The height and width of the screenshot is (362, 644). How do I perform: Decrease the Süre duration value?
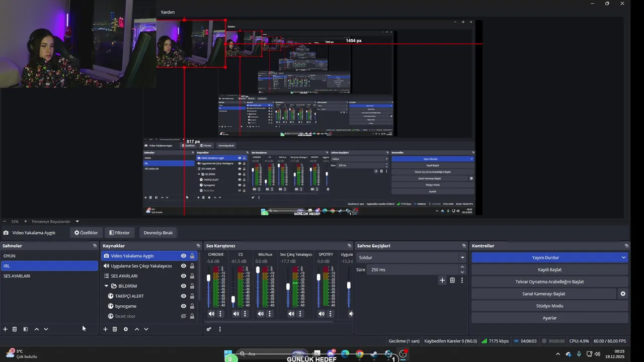pyautogui.click(x=462, y=272)
